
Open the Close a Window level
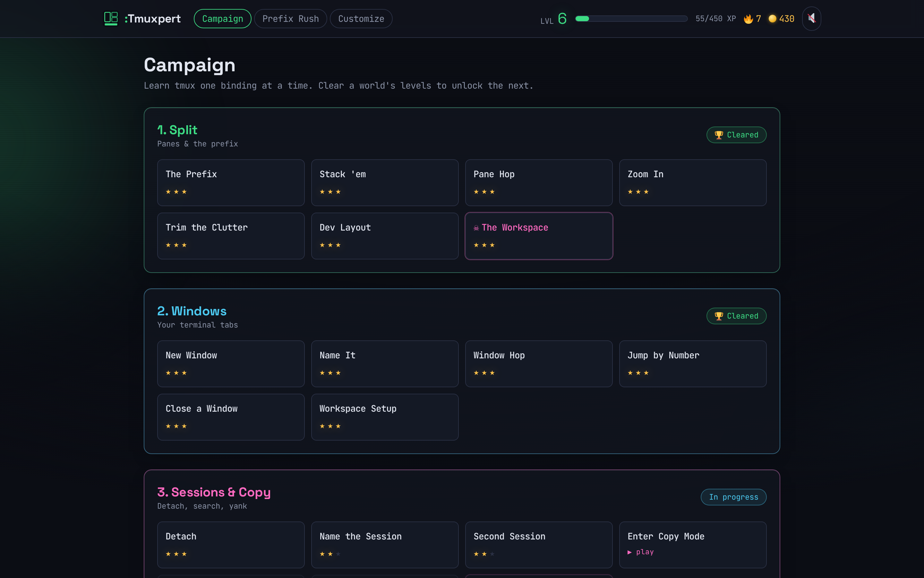tap(231, 417)
